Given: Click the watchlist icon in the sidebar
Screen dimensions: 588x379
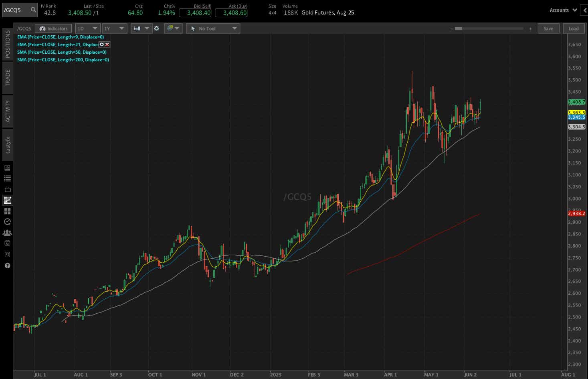Looking at the screenshot, I should [7, 178].
